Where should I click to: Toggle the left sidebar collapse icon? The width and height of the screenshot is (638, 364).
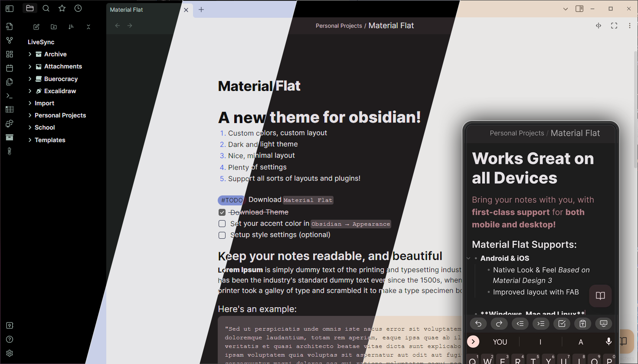pos(10,8)
